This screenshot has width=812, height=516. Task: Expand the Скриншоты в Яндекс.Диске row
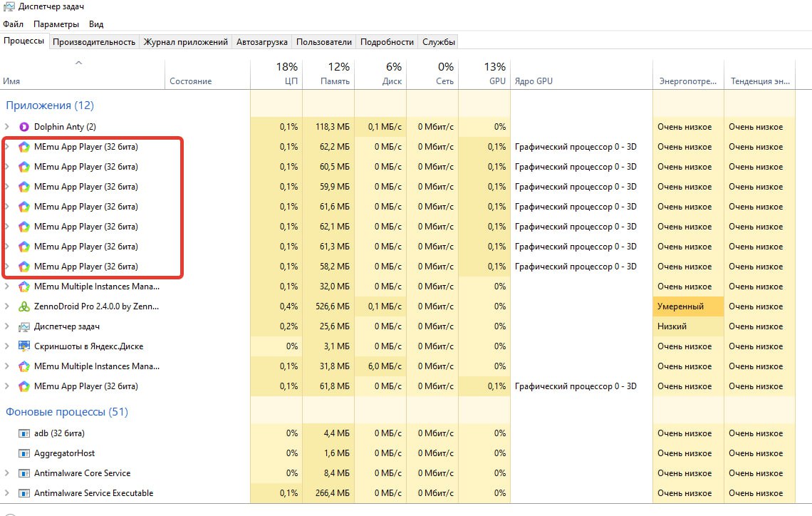pos(6,346)
